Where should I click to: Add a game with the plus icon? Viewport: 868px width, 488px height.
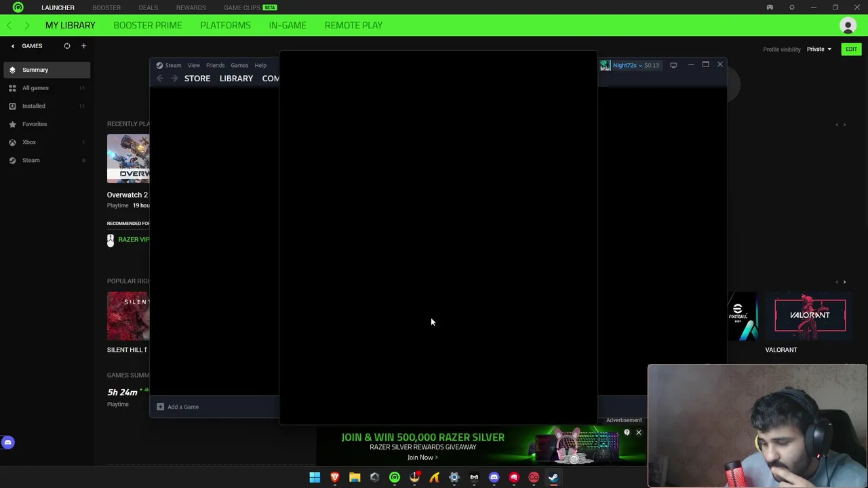83,46
